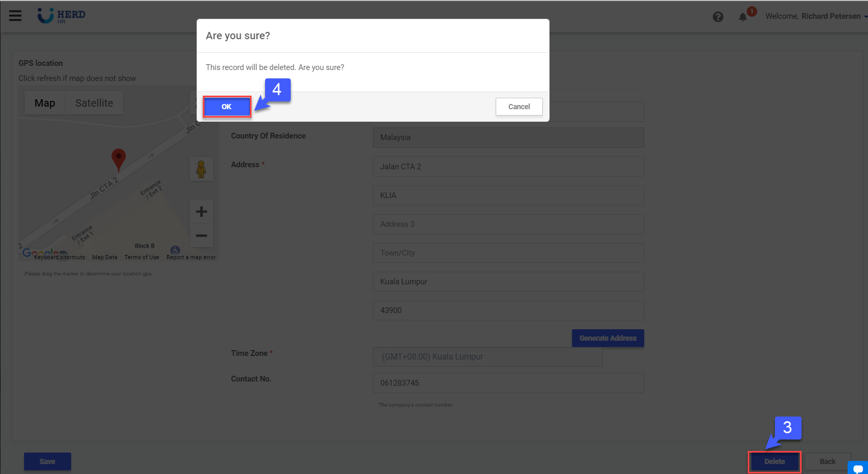Cancel the delete confirmation dialog
Viewport: 868px width, 474px height.
(x=519, y=107)
